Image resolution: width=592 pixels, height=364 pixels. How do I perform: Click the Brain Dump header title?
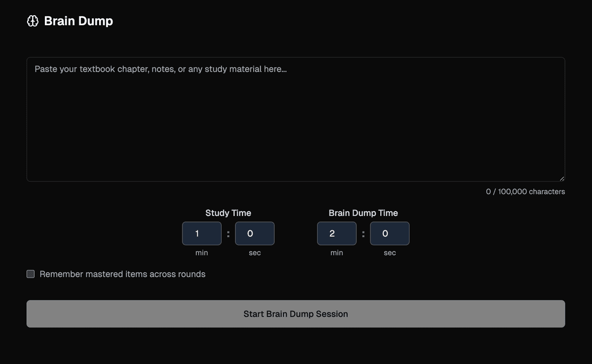pos(78,21)
